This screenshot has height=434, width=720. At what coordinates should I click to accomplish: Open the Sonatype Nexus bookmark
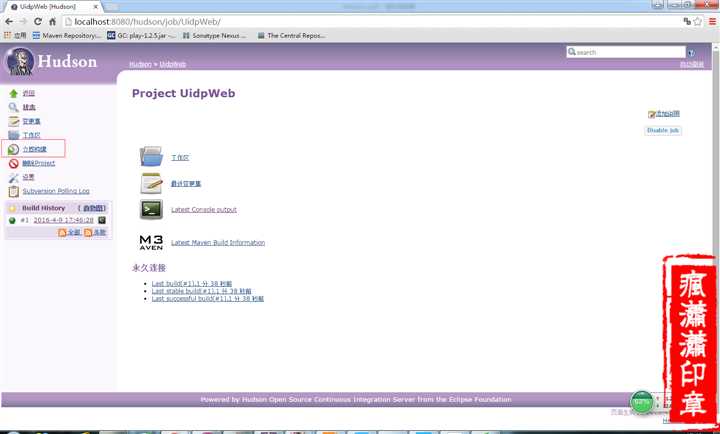click(214, 35)
